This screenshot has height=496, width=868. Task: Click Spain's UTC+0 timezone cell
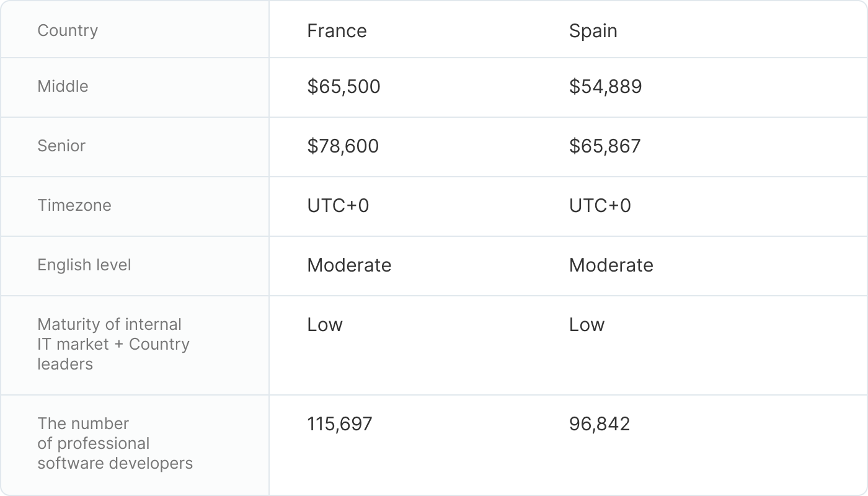(600, 206)
